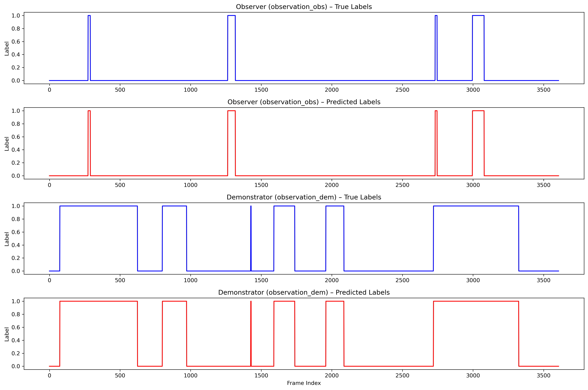This screenshot has height=390, width=588.
Task: Click the "Frame Index" x-axis label
Action: click(x=304, y=383)
